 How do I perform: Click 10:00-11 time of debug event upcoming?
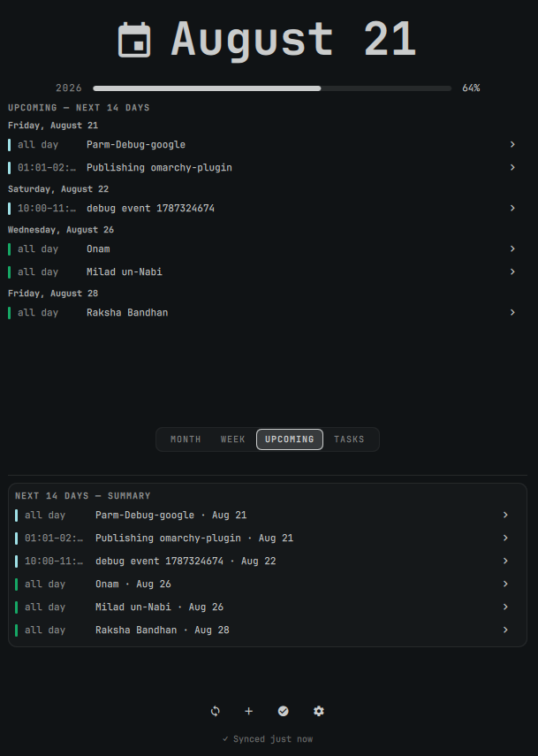pyautogui.click(x=47, y=209)
